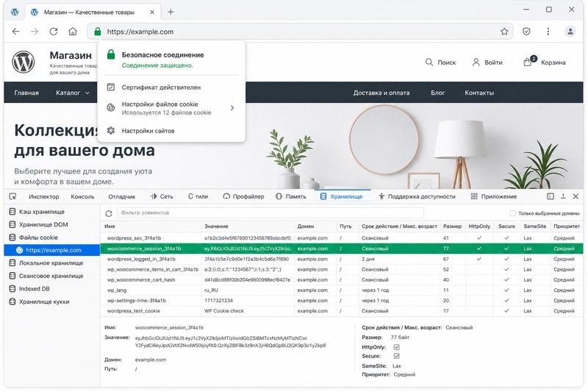Close the developer tools panel
This screenshot has width=588, height=392.
[x=576, y=196]
